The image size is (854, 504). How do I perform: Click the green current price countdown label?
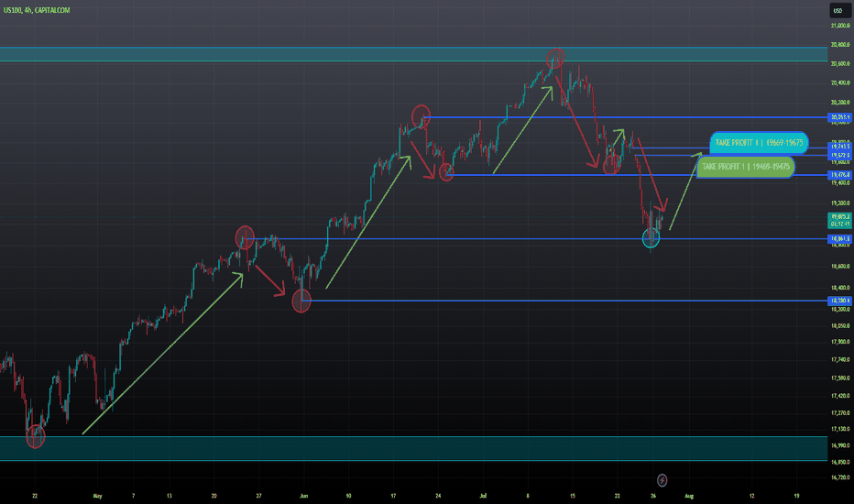click(x=840, y=220)
